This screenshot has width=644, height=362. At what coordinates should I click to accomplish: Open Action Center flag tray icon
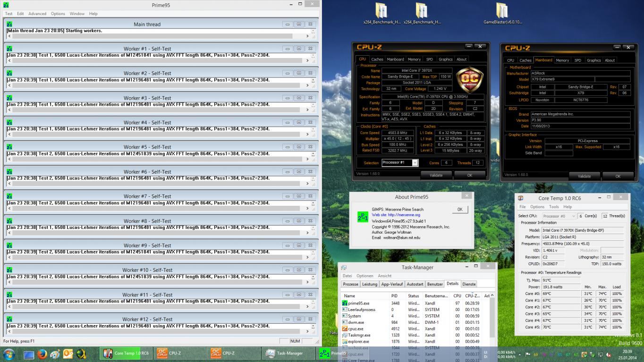(528, 354)
